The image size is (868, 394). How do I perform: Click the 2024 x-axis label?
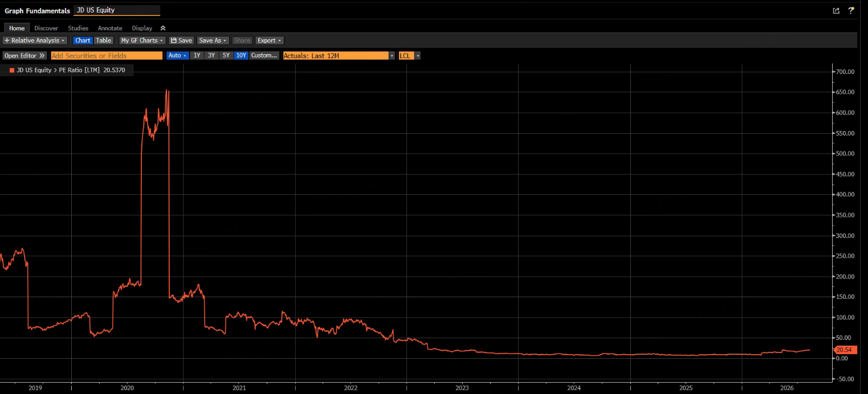pos(574,388)
